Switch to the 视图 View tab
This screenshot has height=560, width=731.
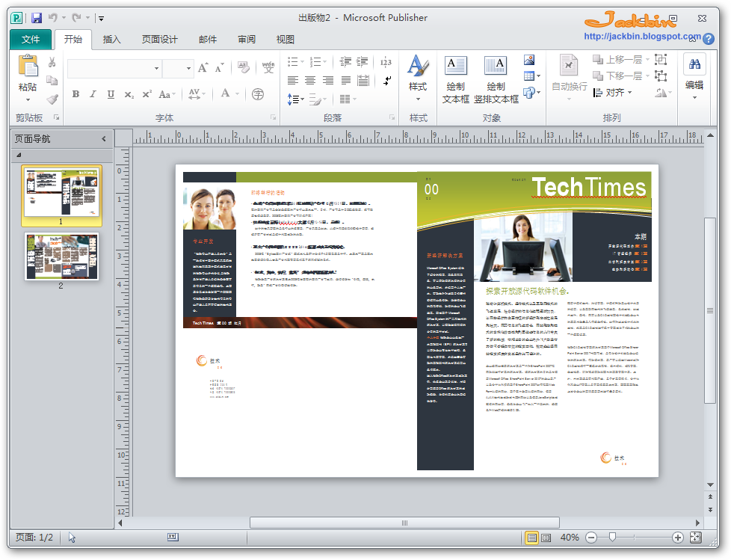[285, 40]
